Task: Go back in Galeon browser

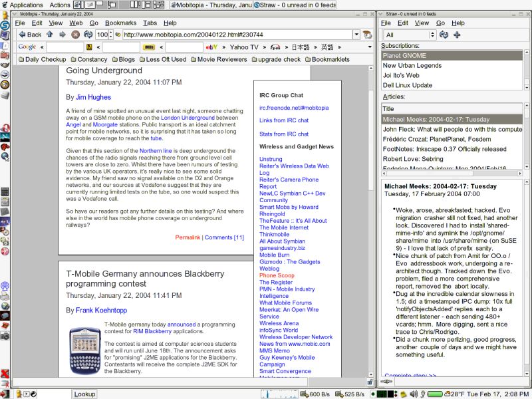Action: pyautogui.click(x=30, y=35)
